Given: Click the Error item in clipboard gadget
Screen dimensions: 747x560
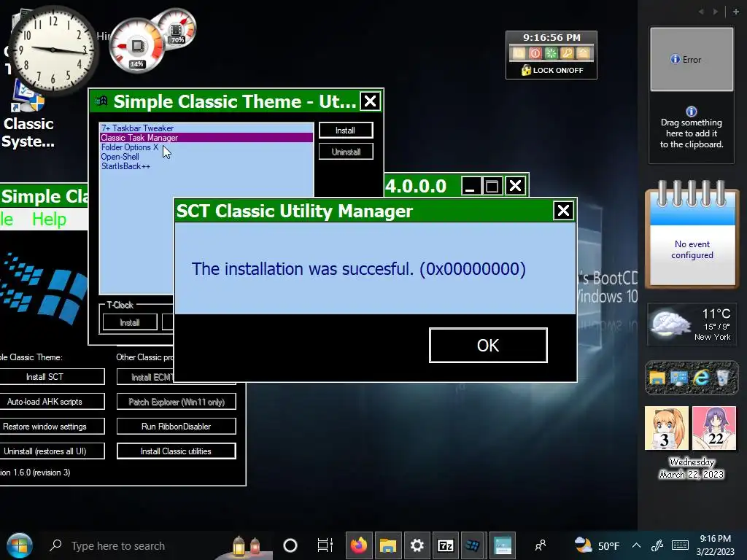Looking at the screenshot, I should click(692, 59).
